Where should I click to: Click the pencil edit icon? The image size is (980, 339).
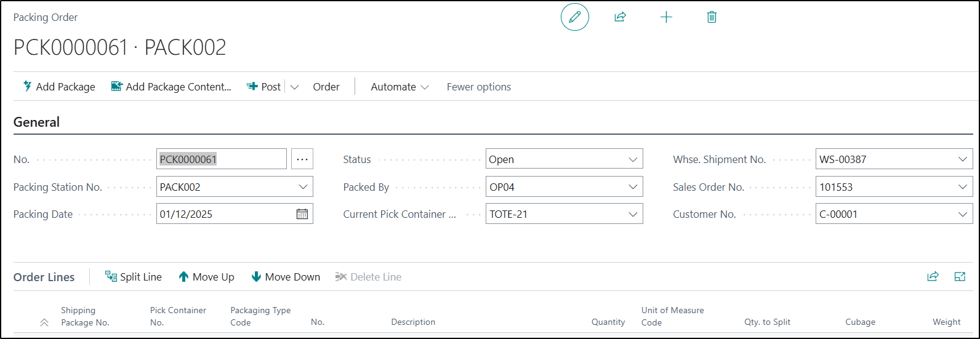(574, 17)
